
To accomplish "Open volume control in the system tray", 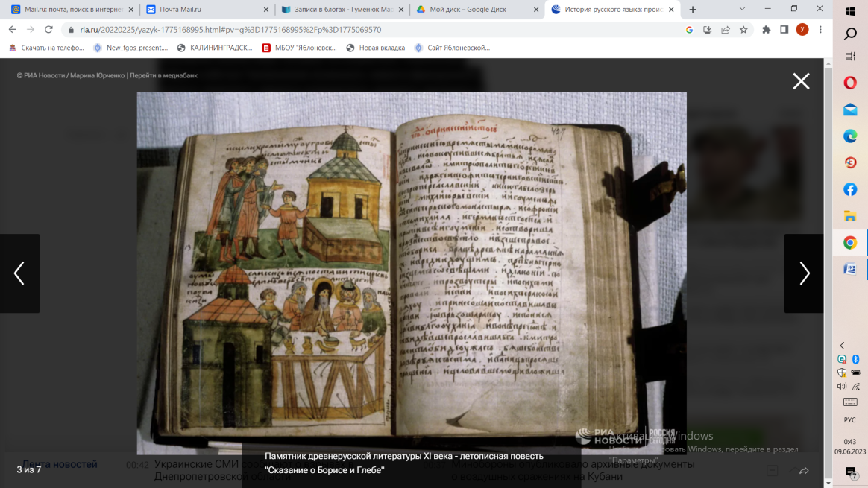I will tap(842, 387).
